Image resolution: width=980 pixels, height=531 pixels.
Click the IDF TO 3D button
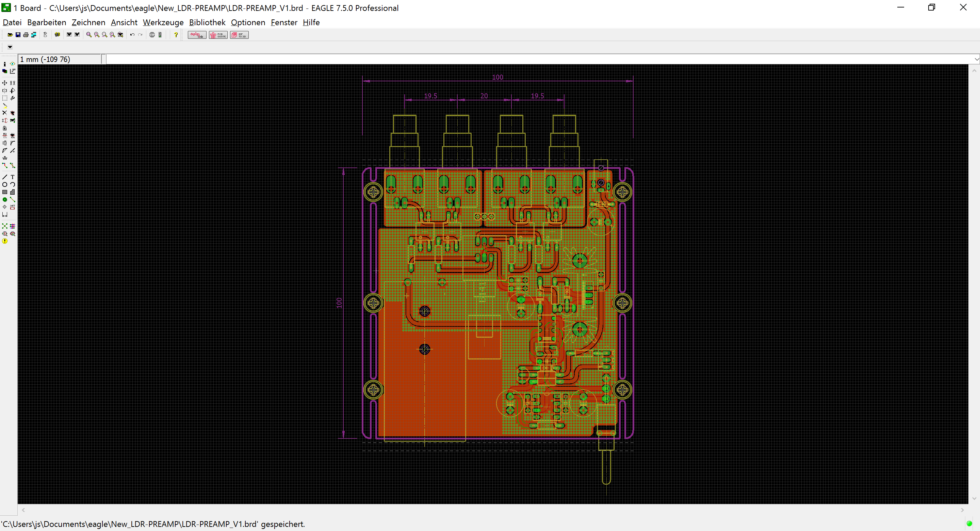point(239,35)
